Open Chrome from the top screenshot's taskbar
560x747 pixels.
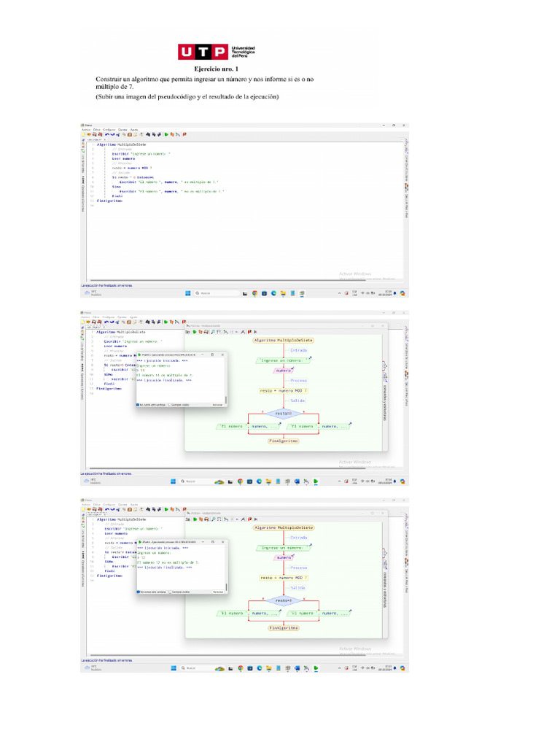[x=254, y=293]
